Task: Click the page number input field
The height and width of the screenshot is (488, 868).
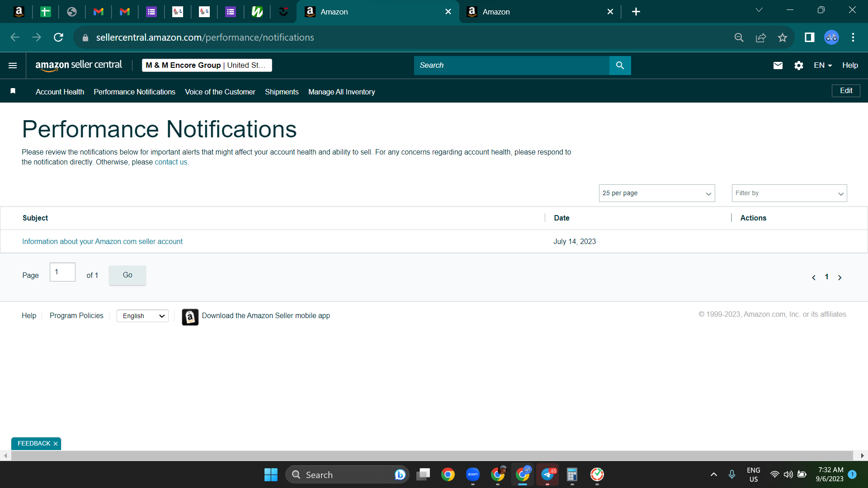Action: point(62,272)
